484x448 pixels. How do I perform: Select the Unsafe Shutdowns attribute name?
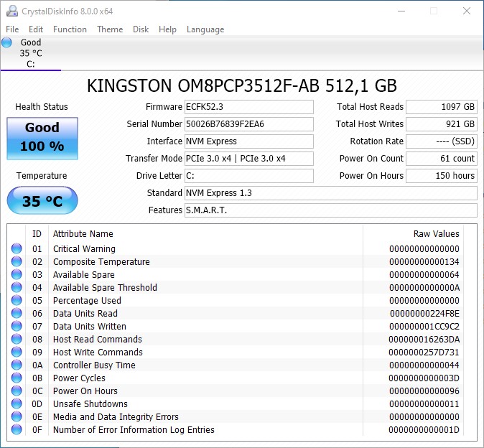coord(90,404)
